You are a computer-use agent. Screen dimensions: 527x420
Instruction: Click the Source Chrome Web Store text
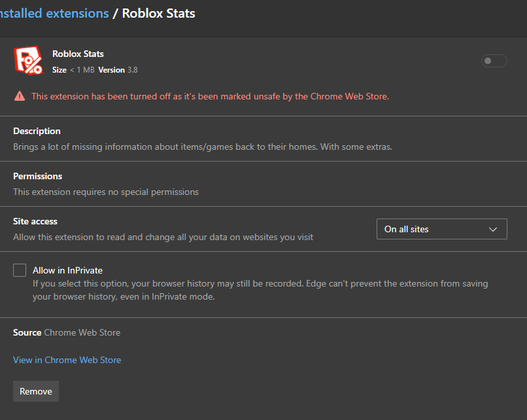pos(67,332)
